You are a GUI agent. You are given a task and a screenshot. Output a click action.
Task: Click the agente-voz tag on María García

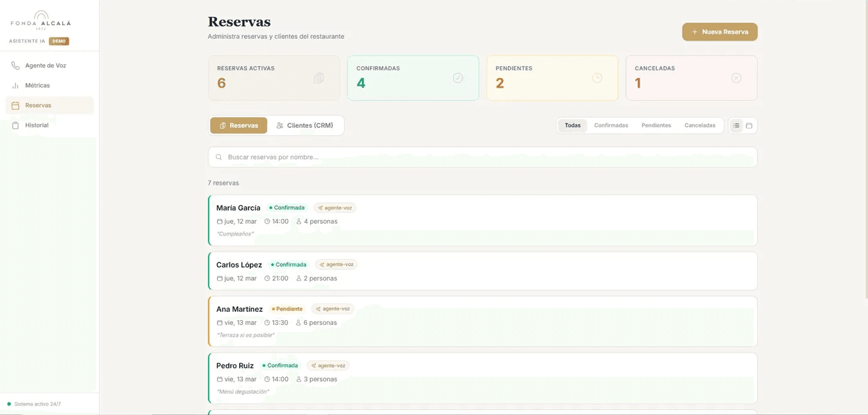coord(334,208)
